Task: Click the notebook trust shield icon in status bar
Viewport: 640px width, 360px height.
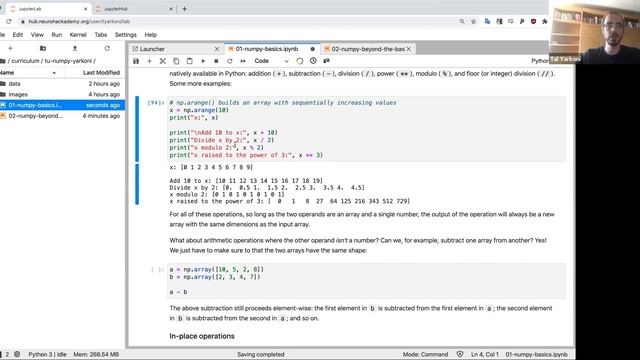Action: click(x=460, y=354)
